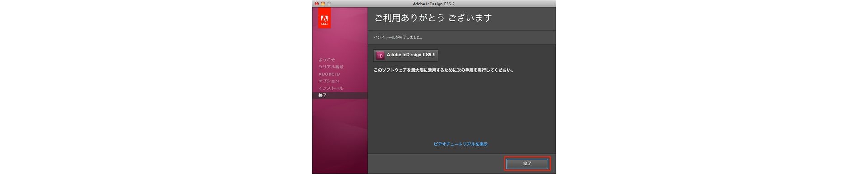Screen dimensions: 868x174
Task: Click the 完了 button
Action: 527,164
